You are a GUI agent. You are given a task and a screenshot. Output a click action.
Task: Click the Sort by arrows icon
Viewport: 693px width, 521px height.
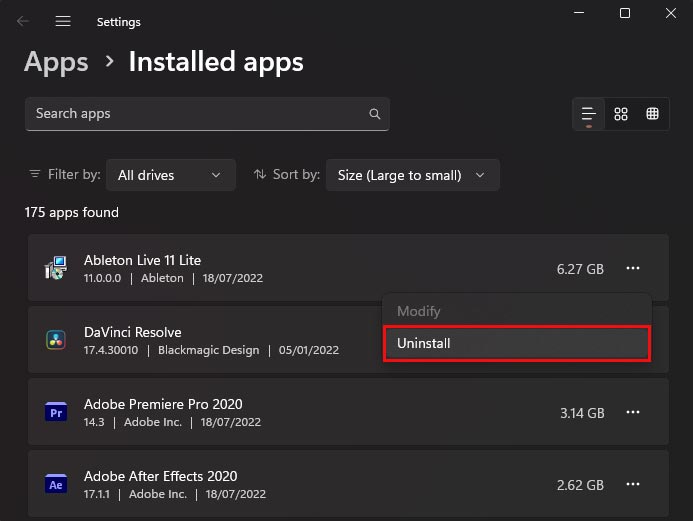[260, 174]
